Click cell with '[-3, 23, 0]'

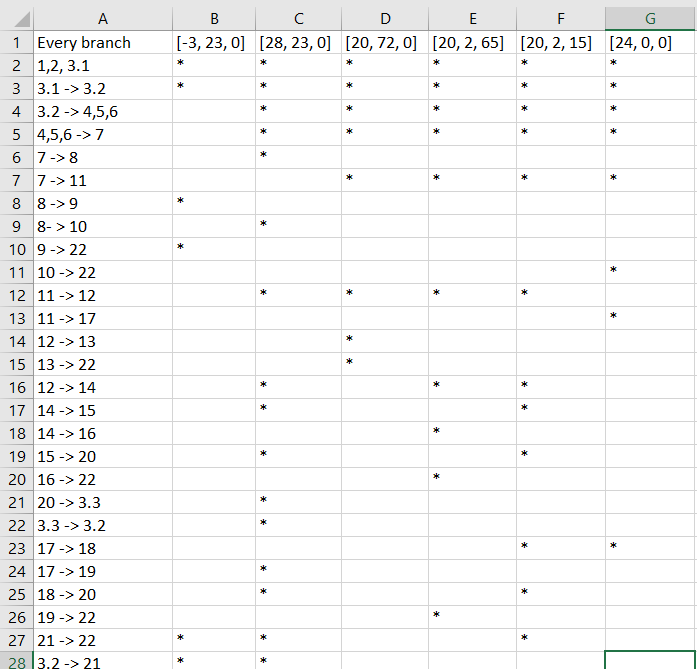point(214,43)
